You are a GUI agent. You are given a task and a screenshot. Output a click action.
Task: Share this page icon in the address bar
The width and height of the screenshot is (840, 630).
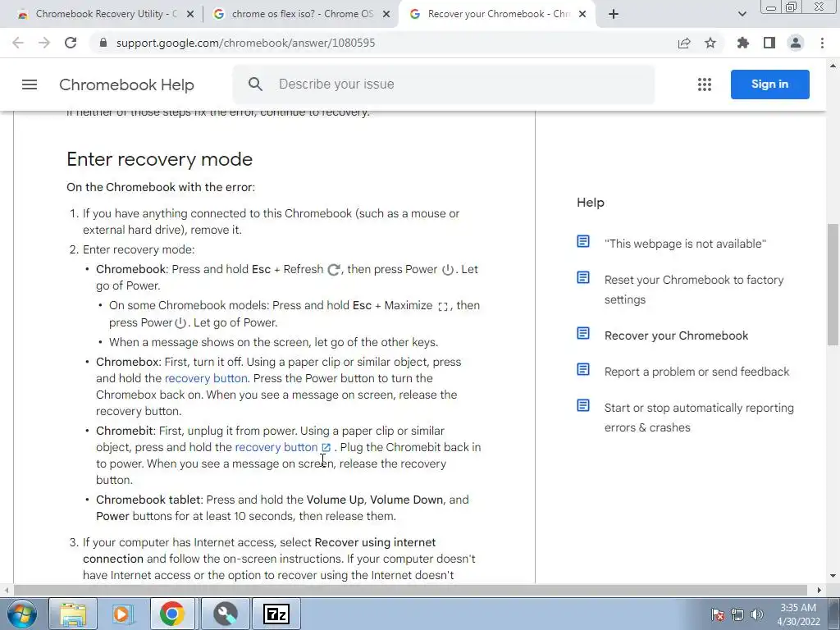pyautogui.click(x=684, y=43)
